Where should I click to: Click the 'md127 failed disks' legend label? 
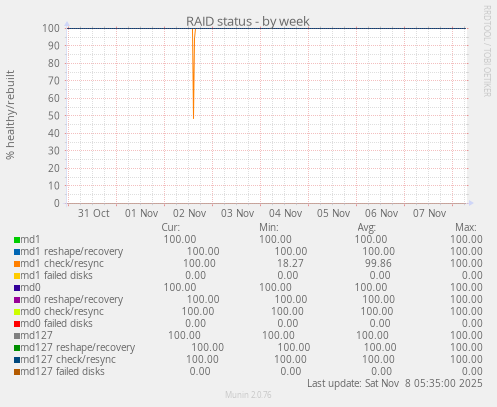click(x=63, y=371)
